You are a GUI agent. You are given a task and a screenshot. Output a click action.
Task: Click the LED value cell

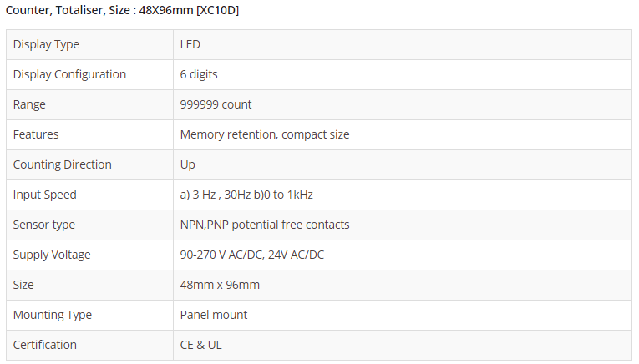190,44
